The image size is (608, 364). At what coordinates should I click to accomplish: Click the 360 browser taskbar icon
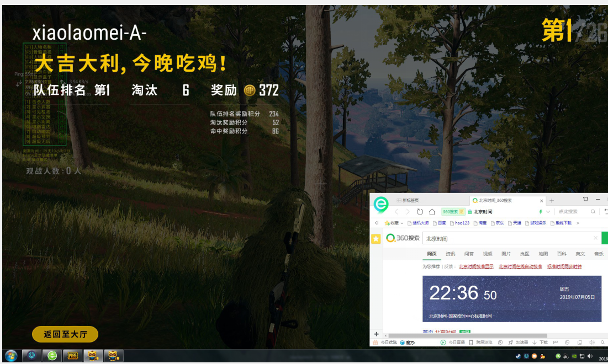click(x=52, y=356)
